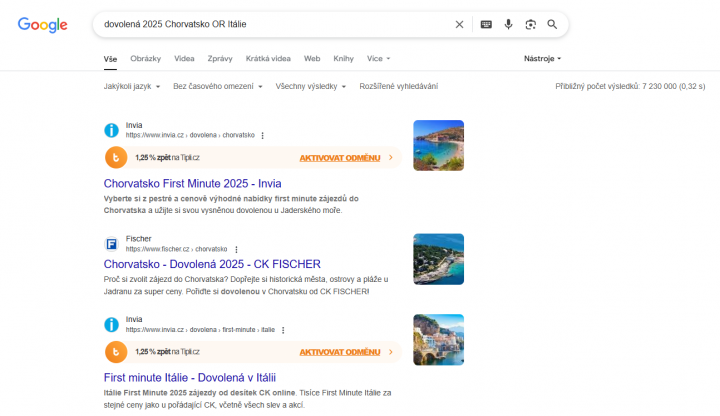
Task: Open First minute Itálie - Dovolená v Itálii result
Action: [x=190, y=378]
